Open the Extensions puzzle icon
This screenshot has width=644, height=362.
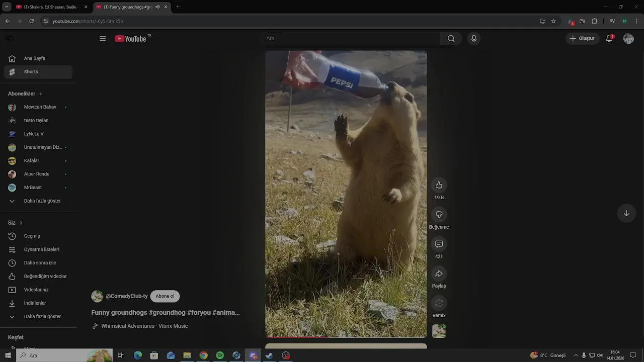pos(594,21)
